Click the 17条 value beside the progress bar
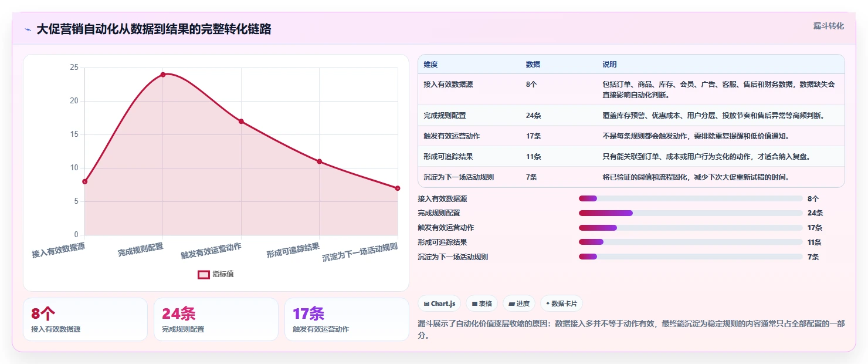Viewport: 868px width, 364px height. coord(815,228)
